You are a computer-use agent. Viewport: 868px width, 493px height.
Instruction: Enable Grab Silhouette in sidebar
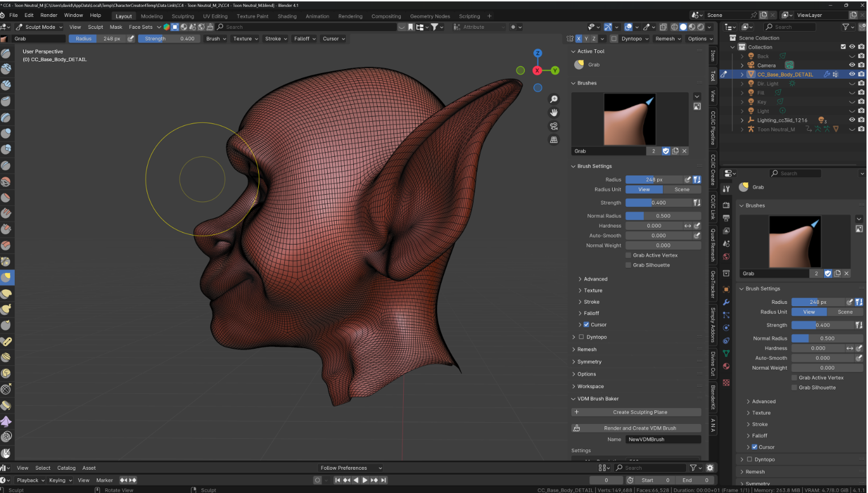(x=628, y=265)
